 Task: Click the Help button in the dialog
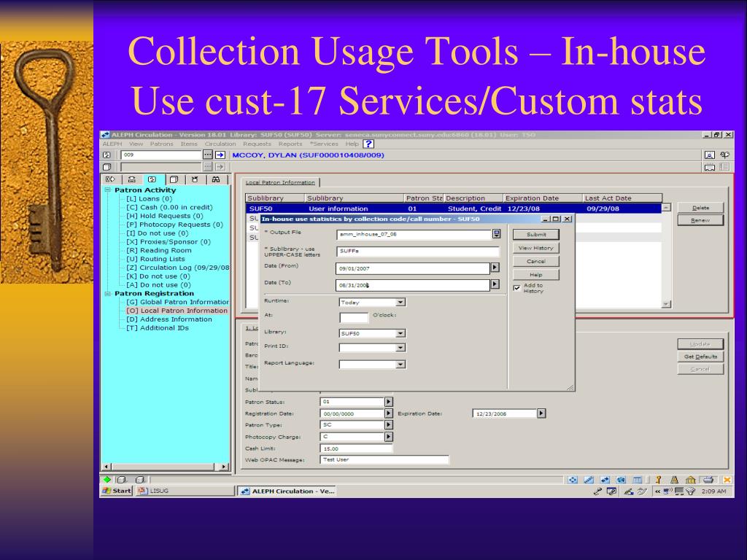536,275
